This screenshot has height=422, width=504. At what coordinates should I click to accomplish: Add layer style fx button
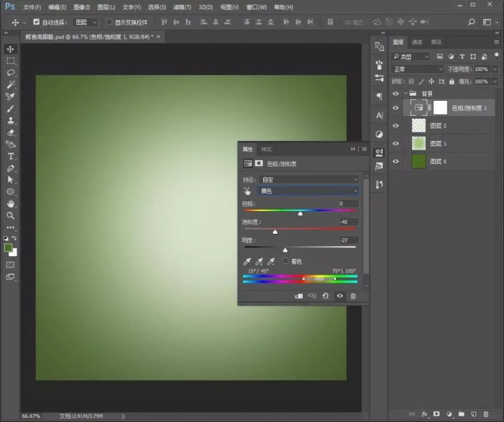pos(424,414)
